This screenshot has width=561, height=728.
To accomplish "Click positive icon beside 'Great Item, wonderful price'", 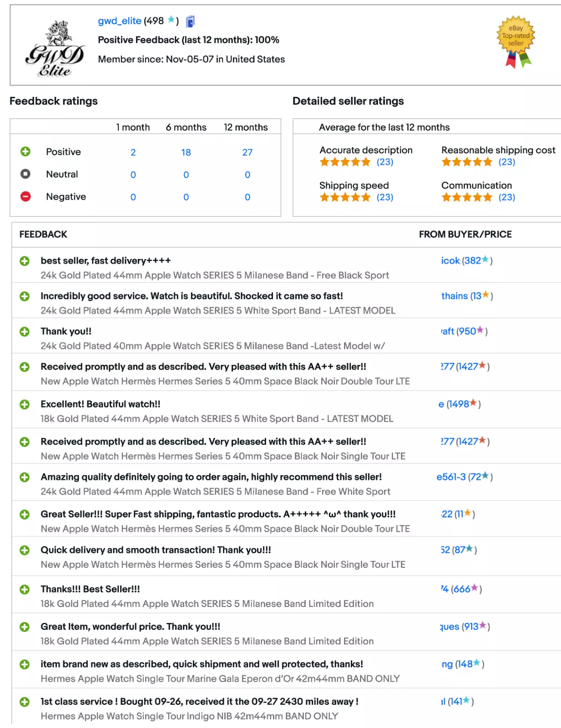I will click(x=25, y=627).
